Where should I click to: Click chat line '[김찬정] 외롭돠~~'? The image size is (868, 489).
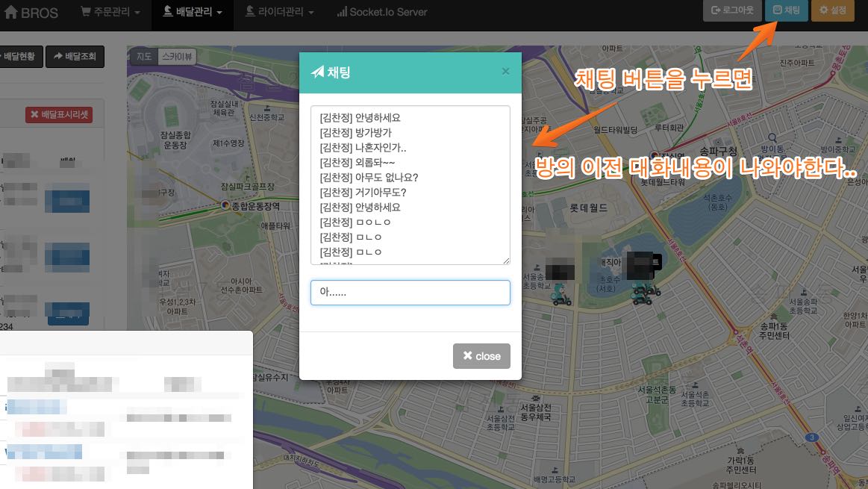tap(357, 163)
